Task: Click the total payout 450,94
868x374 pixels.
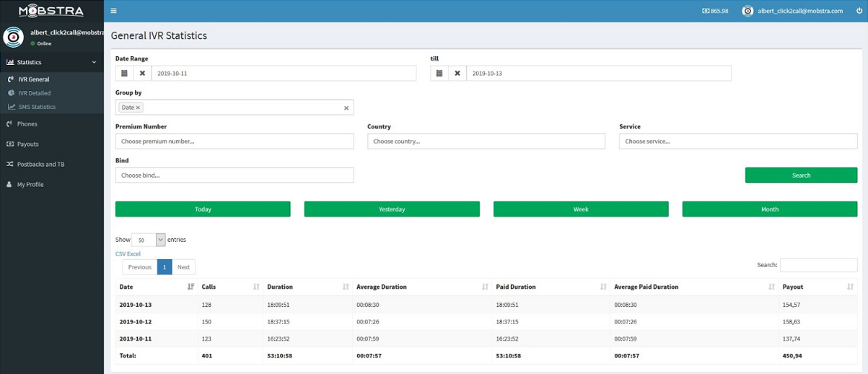Action: coord(792,355)
